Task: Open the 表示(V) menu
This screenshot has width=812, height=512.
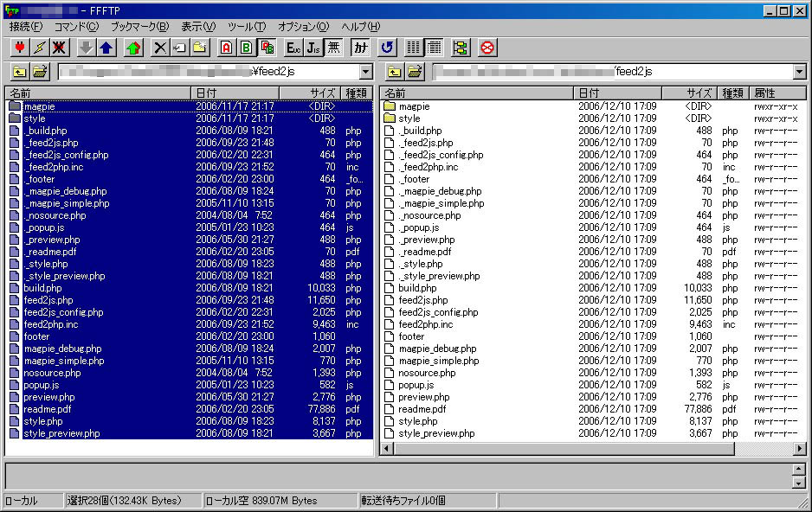Action: click(198, 26)
